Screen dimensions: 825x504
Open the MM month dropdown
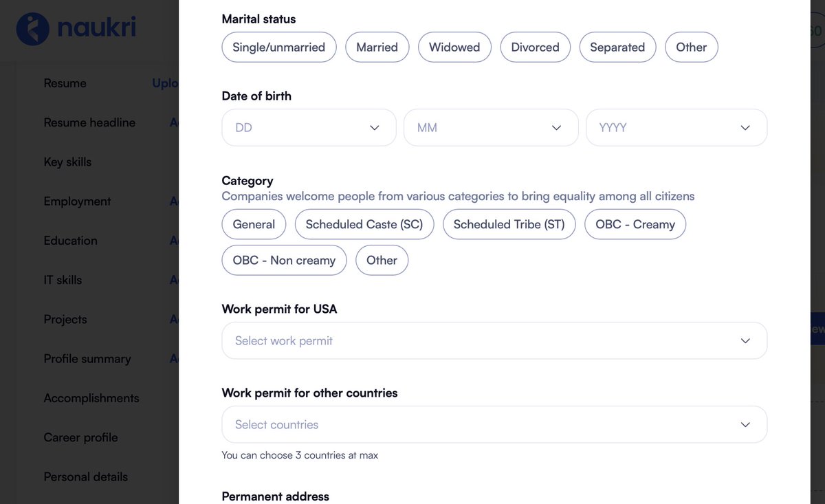pos(490,127)
